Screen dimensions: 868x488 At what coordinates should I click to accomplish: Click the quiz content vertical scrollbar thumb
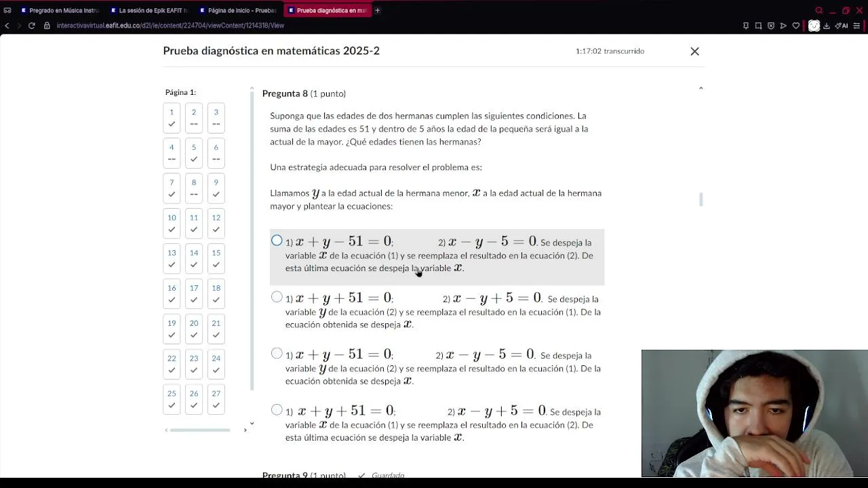pos(701,199)
